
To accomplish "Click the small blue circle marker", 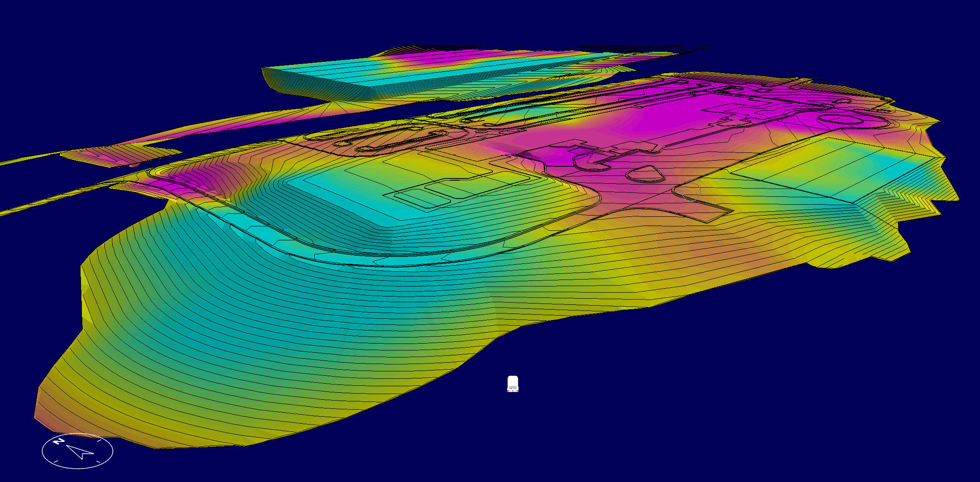I will (x=691, y=191).
